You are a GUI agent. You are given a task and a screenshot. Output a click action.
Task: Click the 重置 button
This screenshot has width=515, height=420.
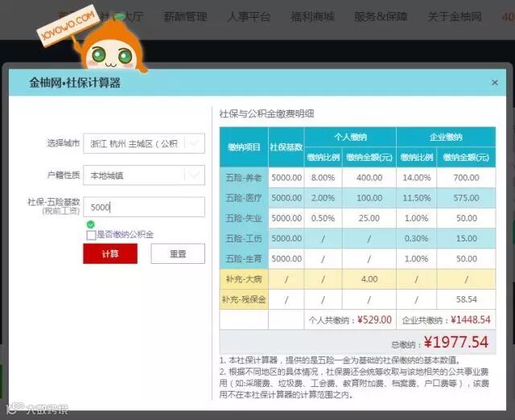(178, 253)
